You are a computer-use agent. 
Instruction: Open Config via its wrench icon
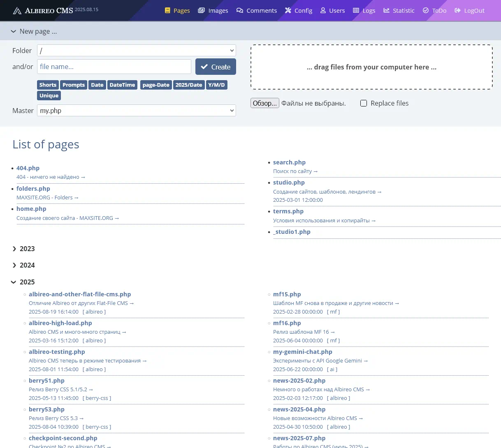[288, 11]
